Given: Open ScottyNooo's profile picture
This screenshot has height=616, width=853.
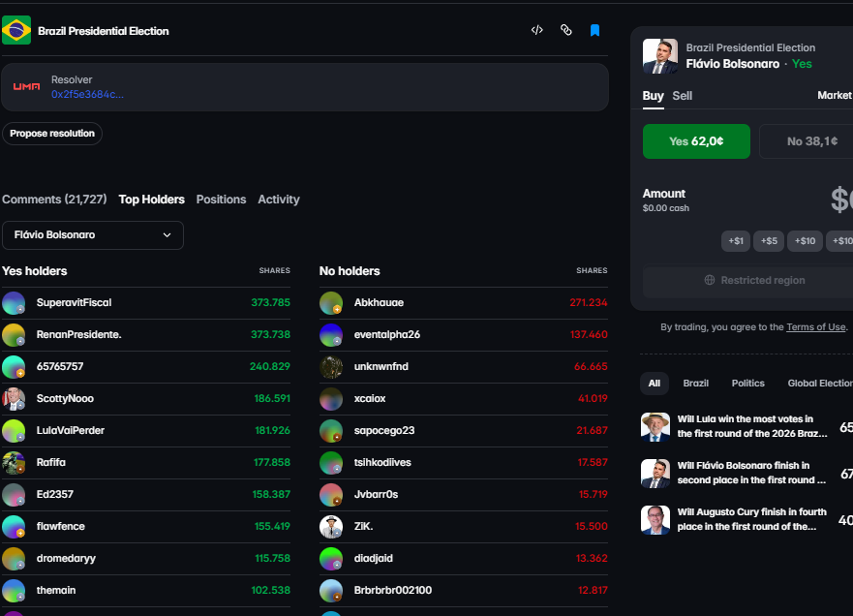Looking at the screenshot, I should (x=14, y=399).
